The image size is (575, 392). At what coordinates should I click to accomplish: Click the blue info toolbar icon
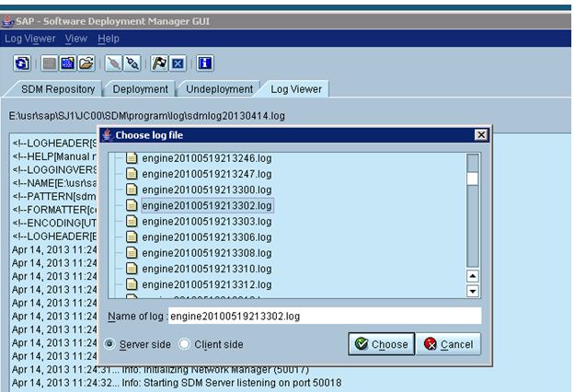coord(205,63)
